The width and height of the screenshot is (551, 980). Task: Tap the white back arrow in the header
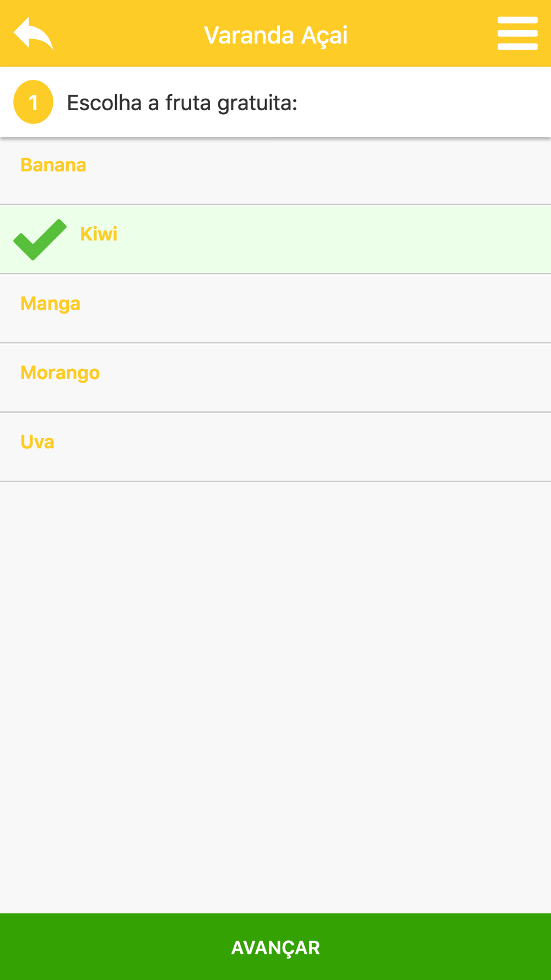click(x=33, y=33)
